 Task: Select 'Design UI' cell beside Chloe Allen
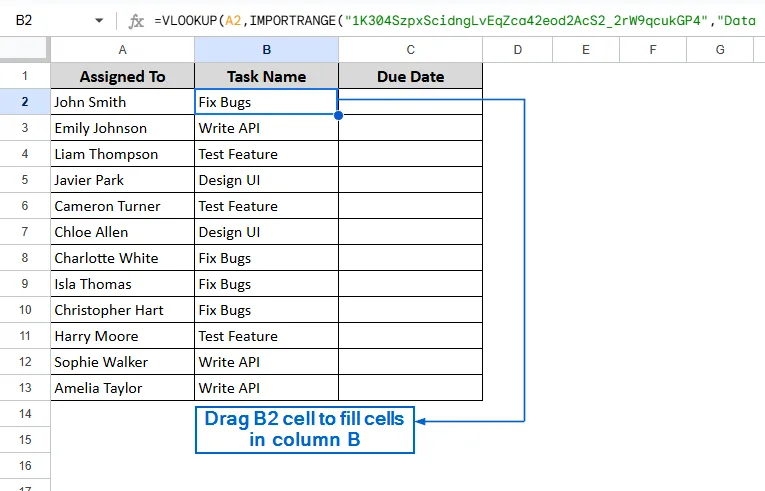(x=266, y=232)
